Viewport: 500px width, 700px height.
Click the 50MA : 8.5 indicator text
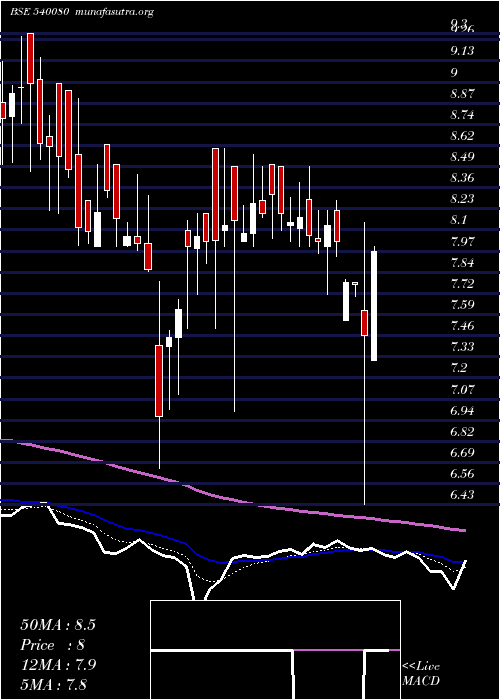[58, 625]
